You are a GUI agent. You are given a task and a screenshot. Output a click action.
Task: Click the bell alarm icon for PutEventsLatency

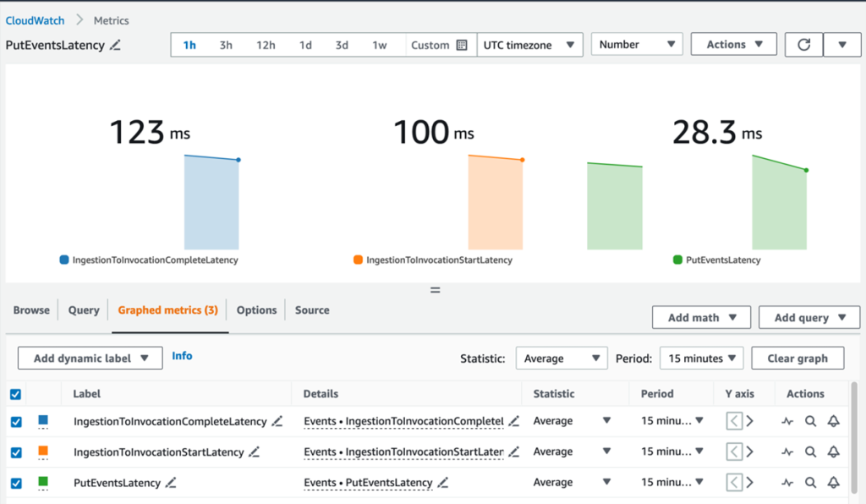(833, 482)
